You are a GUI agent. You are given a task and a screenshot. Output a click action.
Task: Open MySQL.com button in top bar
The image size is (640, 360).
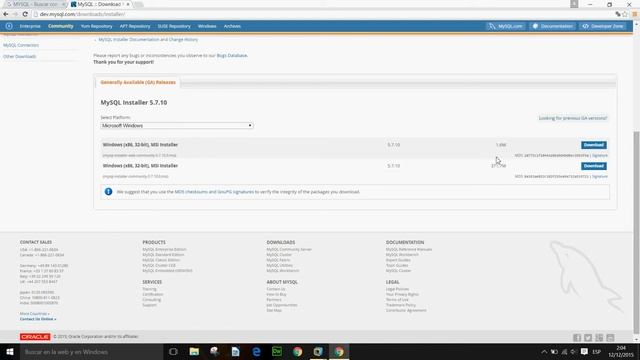click(x=505, y=26)
